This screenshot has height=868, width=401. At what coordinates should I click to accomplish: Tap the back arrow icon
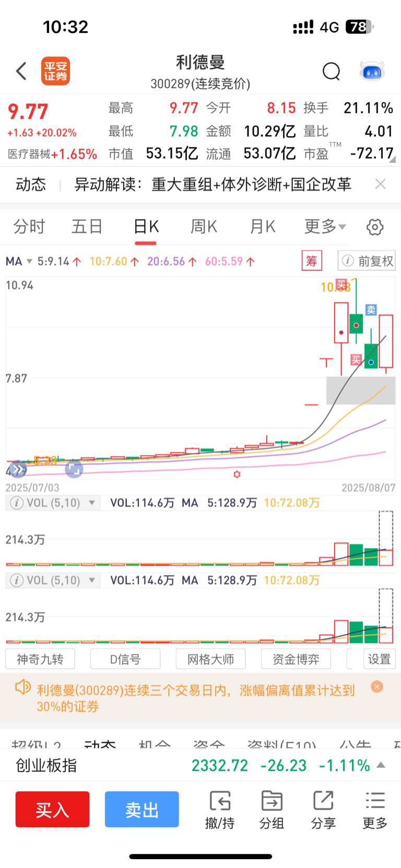tap(21, 71)
